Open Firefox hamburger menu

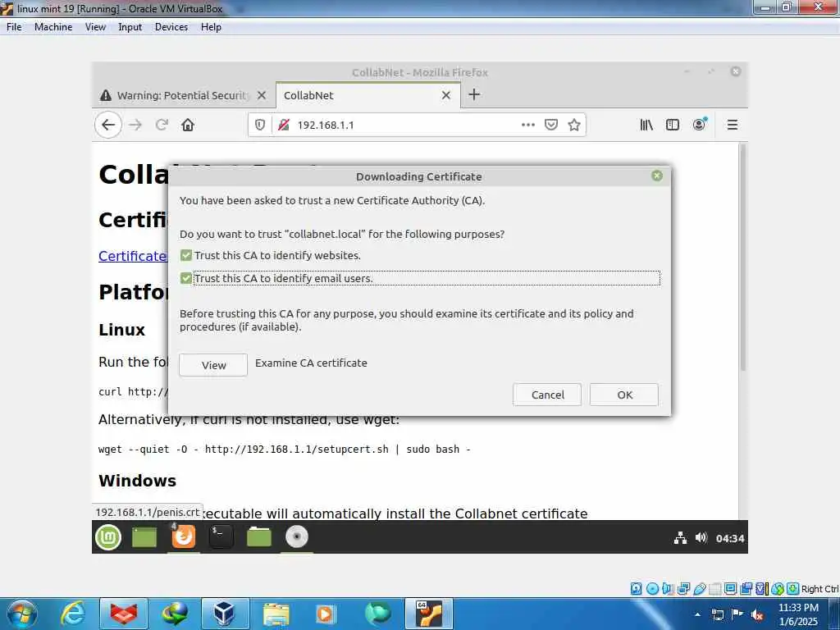[x=733, y=125]
